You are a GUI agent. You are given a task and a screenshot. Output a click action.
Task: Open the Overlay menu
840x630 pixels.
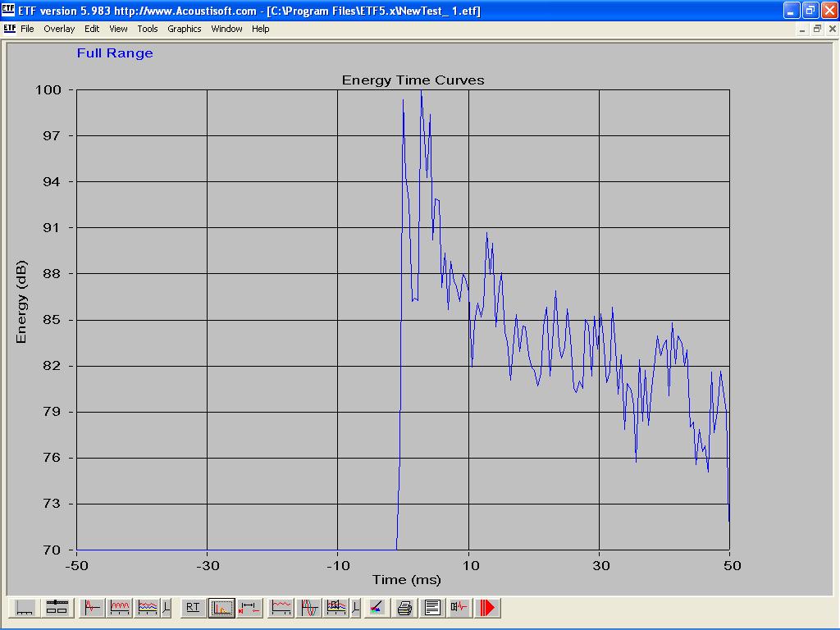[59, 29]
